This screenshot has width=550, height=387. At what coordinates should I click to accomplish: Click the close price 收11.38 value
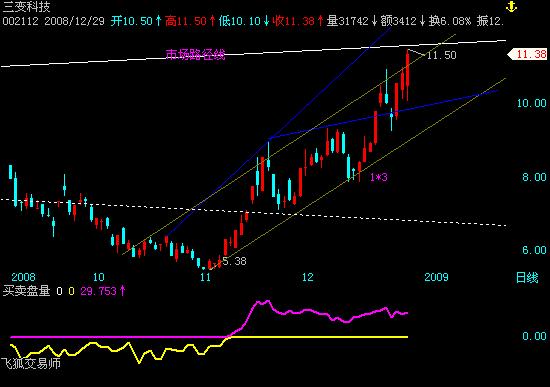coord(298,21)
